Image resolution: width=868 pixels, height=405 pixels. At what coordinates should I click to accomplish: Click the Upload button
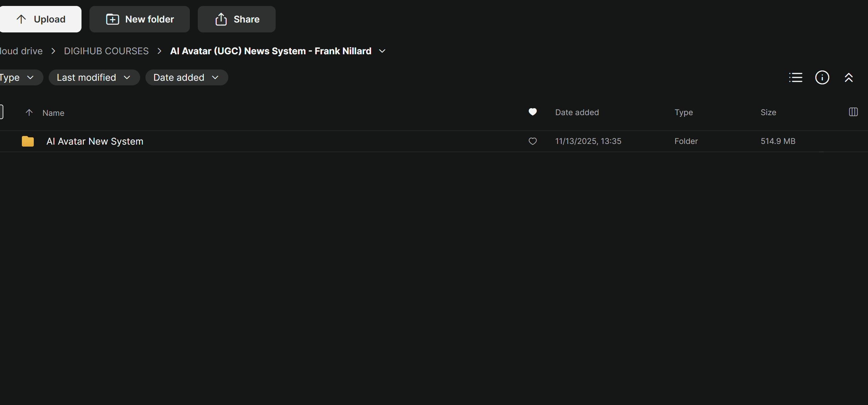pos(40,19)
